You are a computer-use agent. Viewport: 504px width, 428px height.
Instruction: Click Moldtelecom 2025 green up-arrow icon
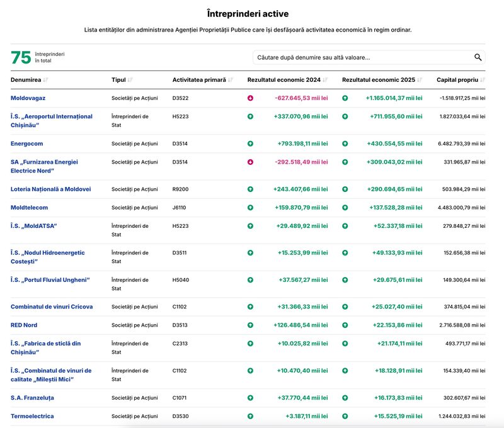pos(345,208)
